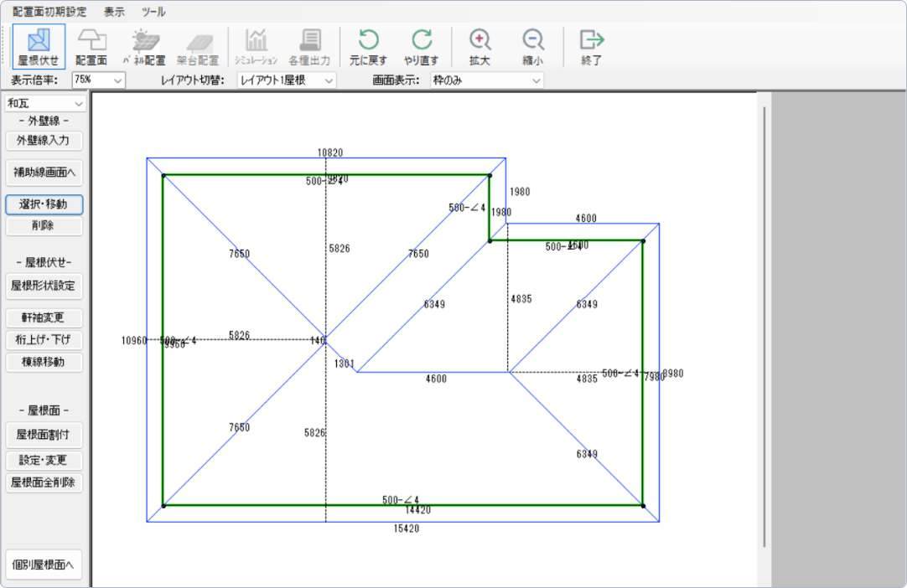
Task: Open the ツール menu
Action: (x=153, y=12)
